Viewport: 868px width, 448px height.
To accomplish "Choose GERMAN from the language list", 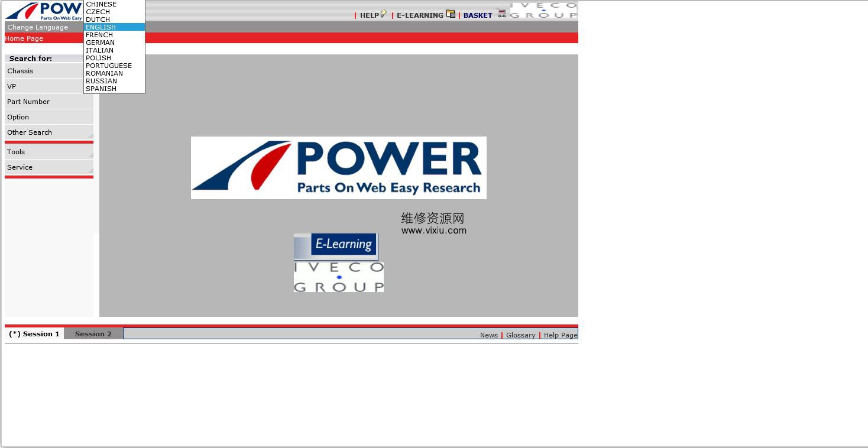I will 114,43.
